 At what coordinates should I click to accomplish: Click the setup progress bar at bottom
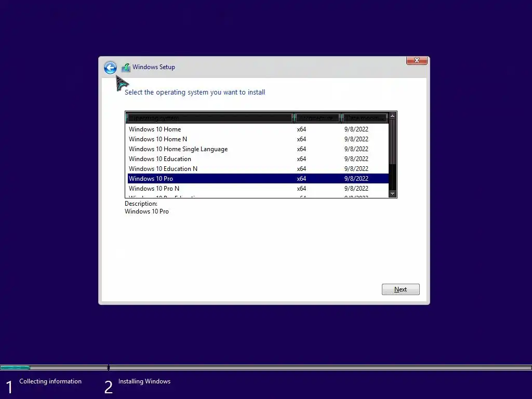point(266,367)
